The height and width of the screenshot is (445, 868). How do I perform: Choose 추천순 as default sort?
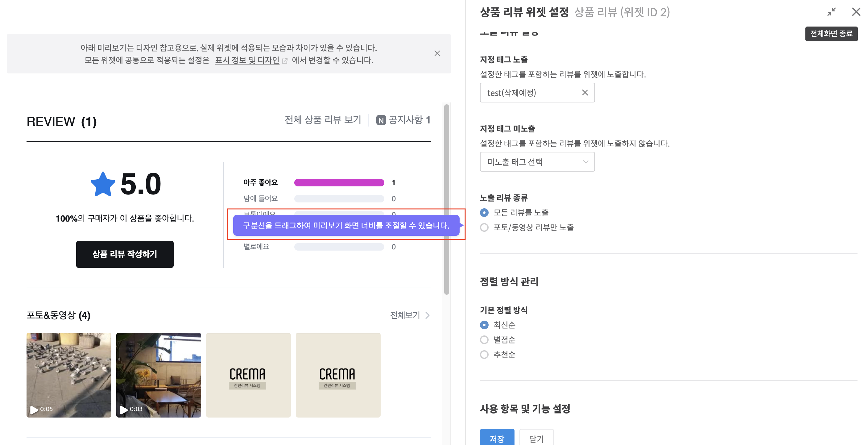click(484, 355)
